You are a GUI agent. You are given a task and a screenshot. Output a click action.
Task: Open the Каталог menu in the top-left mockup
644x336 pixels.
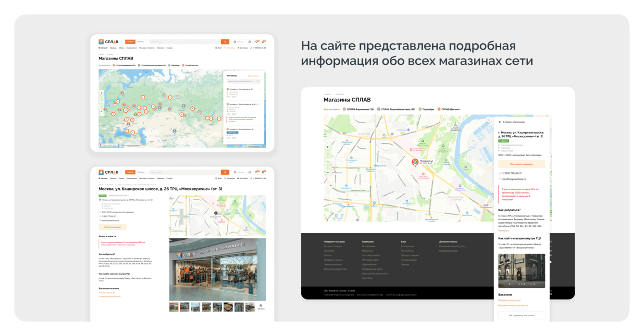103,48
